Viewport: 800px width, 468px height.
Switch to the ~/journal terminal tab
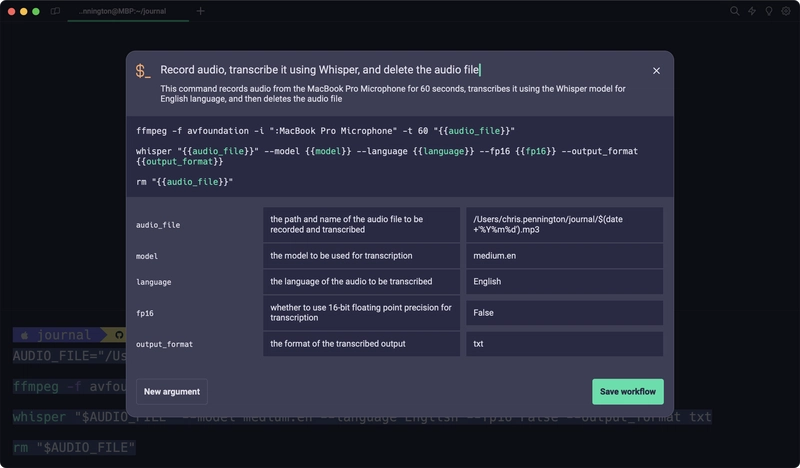[122, 11]
